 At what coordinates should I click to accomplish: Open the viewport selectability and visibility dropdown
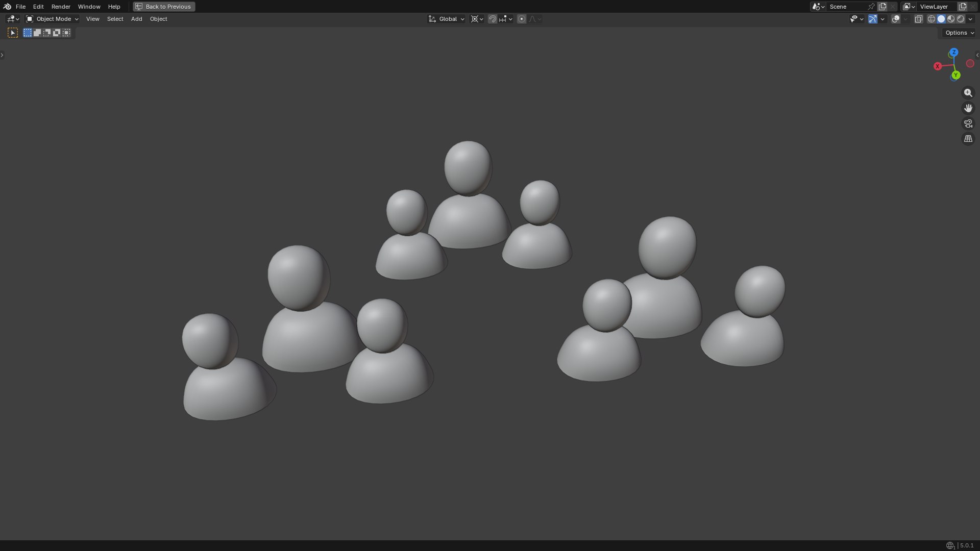[x=856, y=19]
